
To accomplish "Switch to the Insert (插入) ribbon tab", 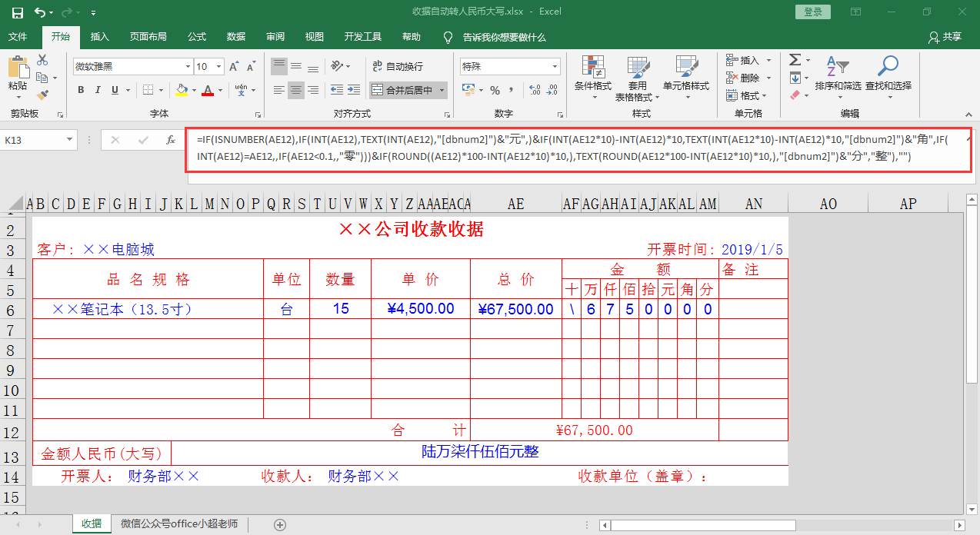I will point(100,37).
